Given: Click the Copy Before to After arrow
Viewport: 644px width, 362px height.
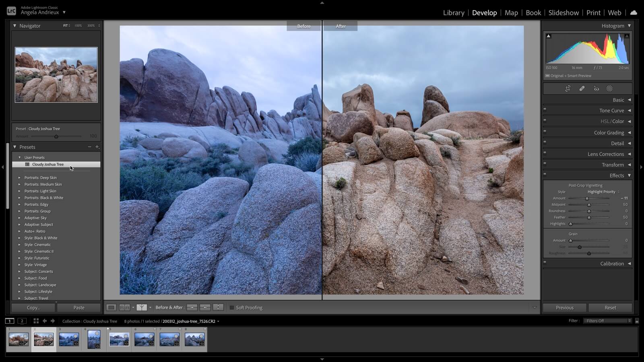Looking at the screenshot, I should [192, 308].
